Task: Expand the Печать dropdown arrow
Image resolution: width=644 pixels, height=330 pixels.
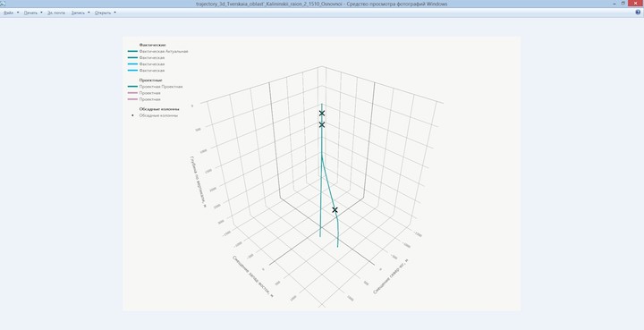Action: point(41,13)
